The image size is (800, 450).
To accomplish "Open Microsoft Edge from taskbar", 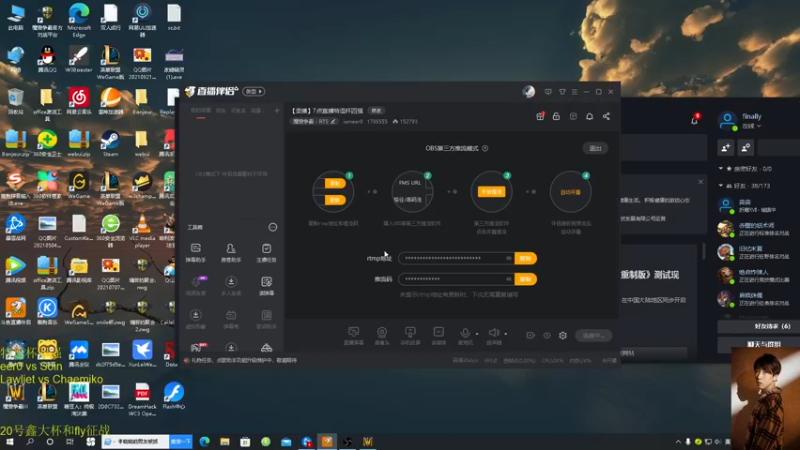I will coord(205,441).
